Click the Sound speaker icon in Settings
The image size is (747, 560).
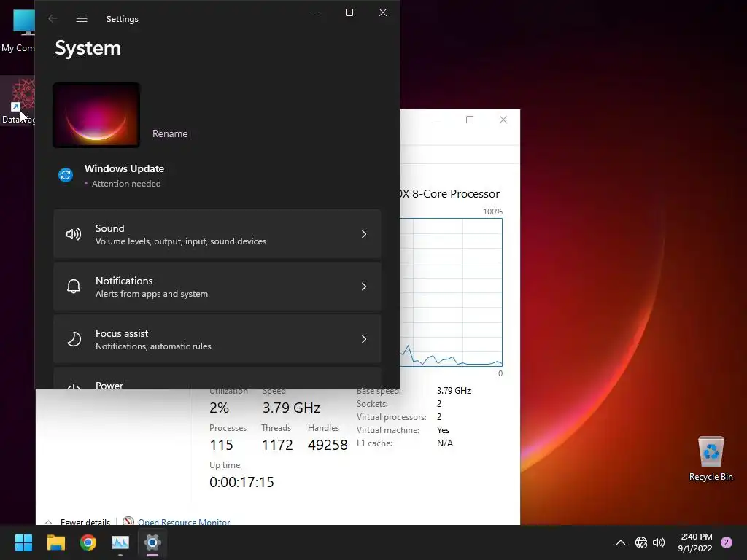pyautogui.click(x=74, y=234)
